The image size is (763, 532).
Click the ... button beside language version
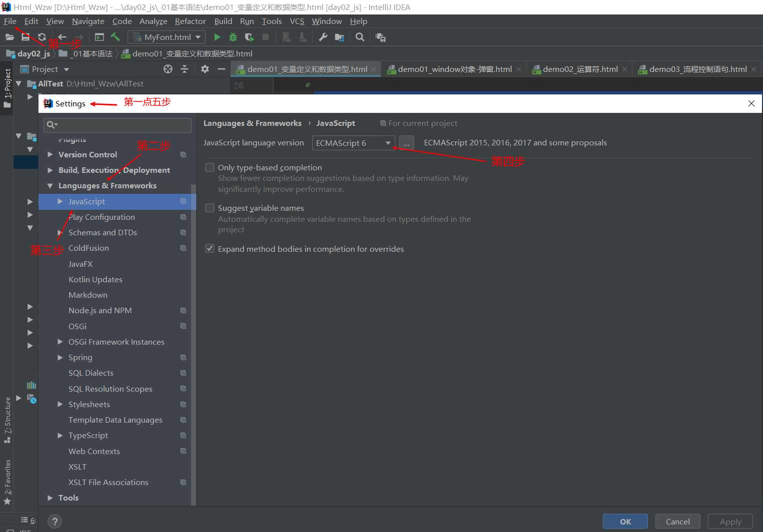point(406,143)
